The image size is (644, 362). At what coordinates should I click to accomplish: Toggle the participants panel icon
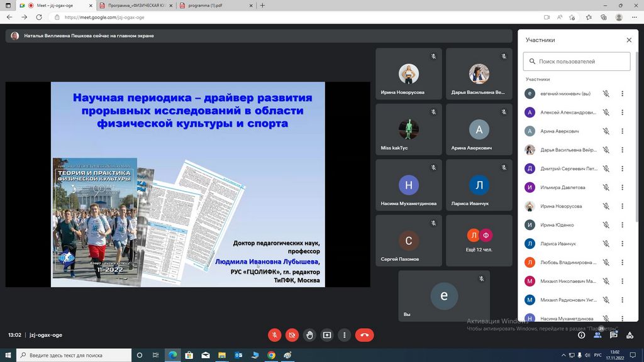click(x=597, y=334)
